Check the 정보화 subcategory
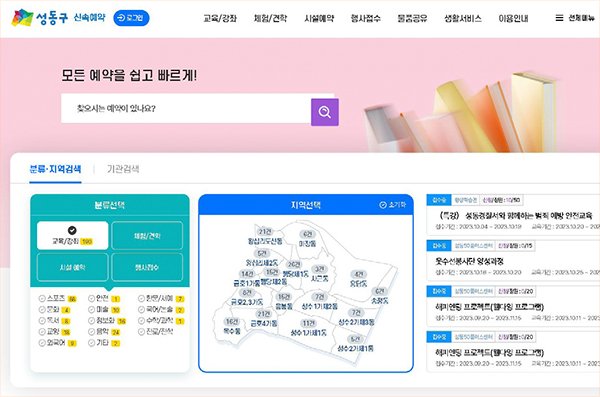The height and width of the screenshot is (397, 600). [x=107, y=320]
